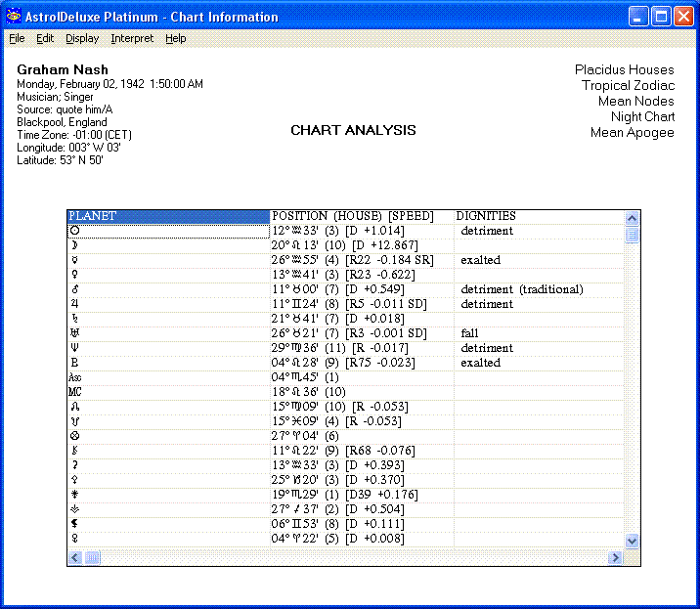Open the Help menu
This screenshot has height=609, width=700.
pos(175,38)
